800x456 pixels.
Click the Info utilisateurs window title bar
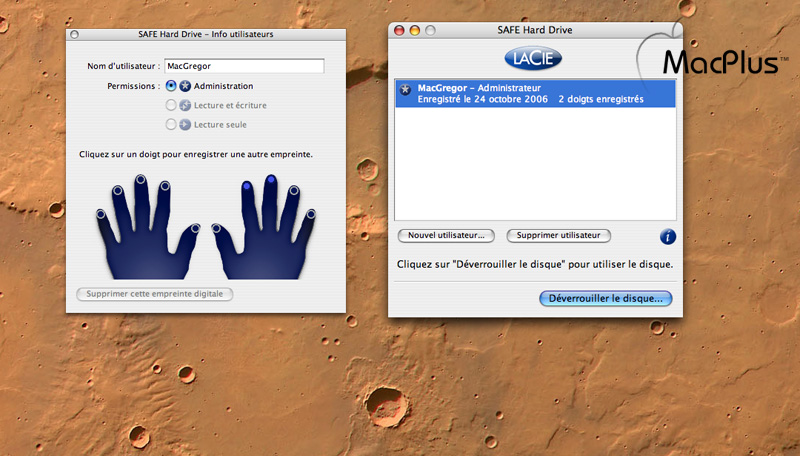206,34
